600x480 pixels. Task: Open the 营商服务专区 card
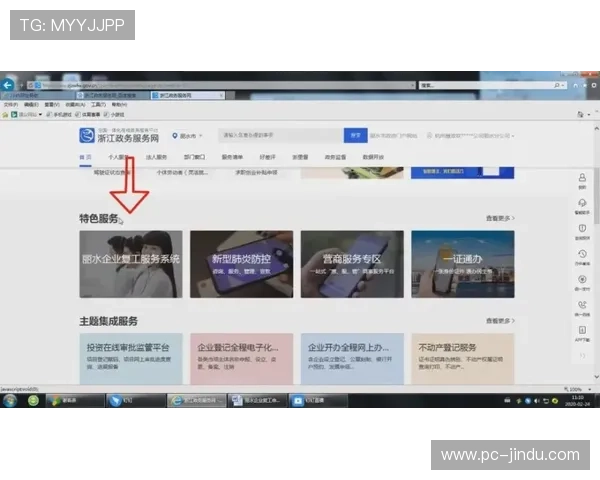coord(352,264)
